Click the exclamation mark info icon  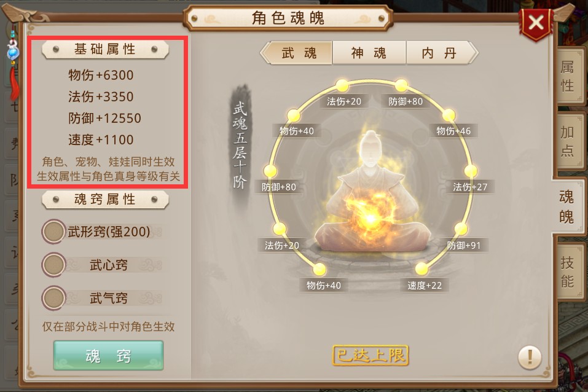[x=530, y=357]
